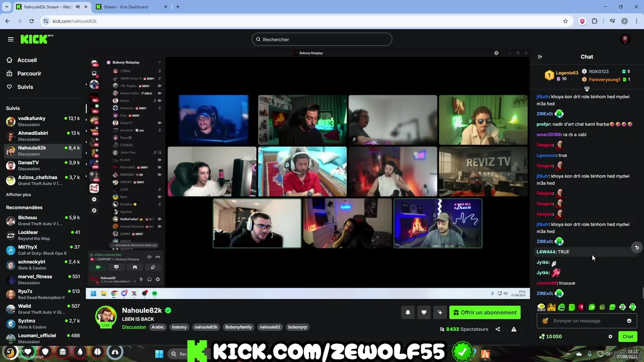Open Azizos_chafchaa followed channel
644x362 pixels.
[x=43, y=180]
